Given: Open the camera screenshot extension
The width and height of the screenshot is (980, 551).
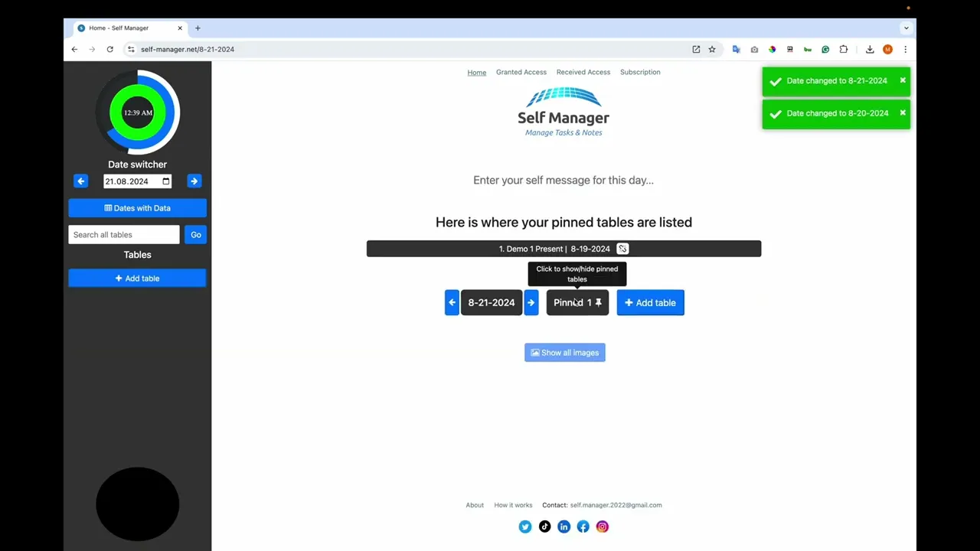Looking at the screenshot, I should click(754, 49).
